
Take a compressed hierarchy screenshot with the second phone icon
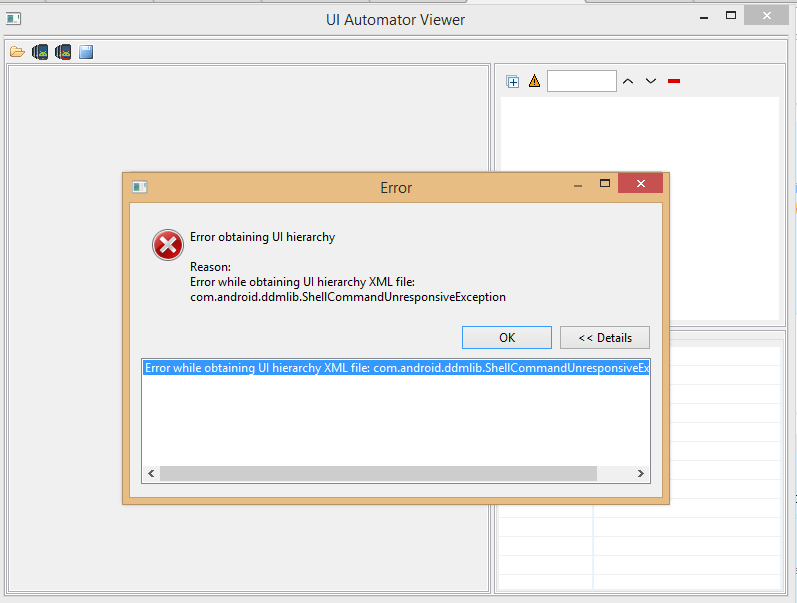click(63, 52)
